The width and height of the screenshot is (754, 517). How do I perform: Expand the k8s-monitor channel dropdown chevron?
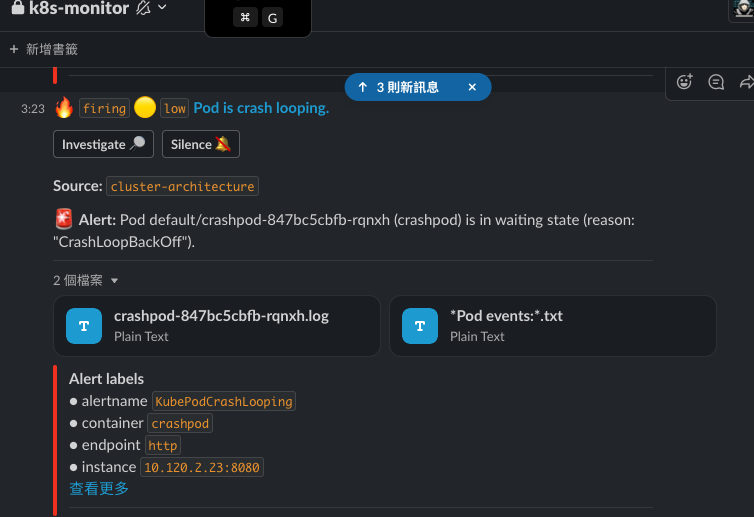point(163,7)
